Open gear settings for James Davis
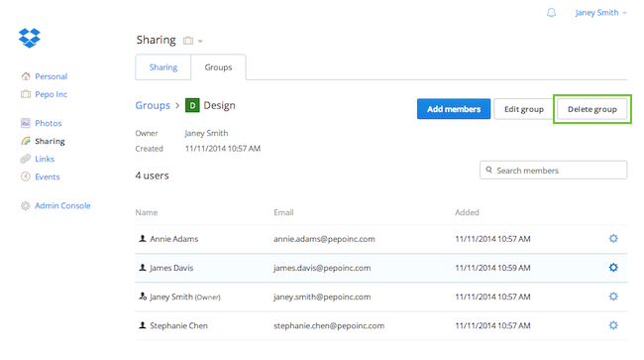The height and width of the screenshot is (360, 644). (613, 268)
